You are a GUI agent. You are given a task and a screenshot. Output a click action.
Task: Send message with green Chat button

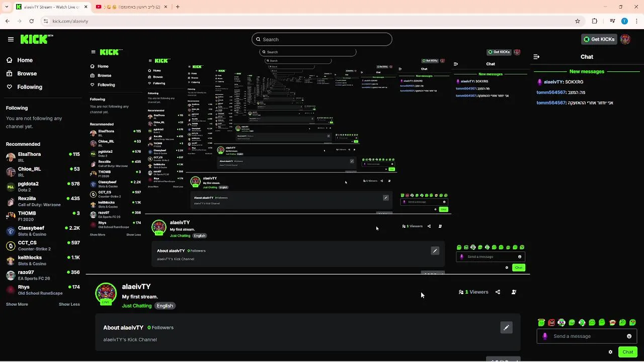[627, 352]
